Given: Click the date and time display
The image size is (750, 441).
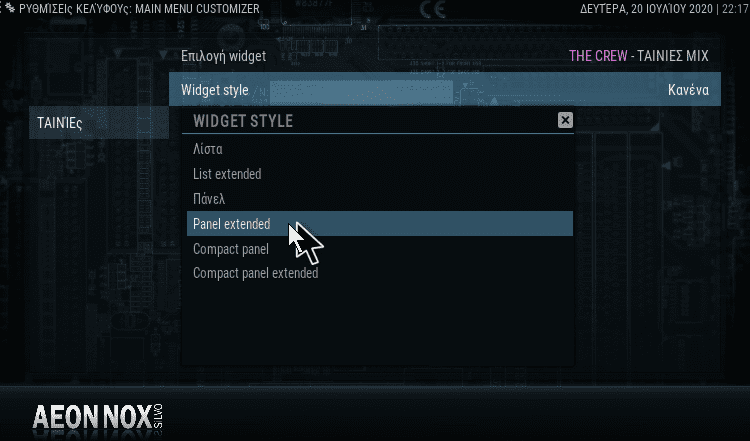Looking at the screenshot, I should 664,9.
